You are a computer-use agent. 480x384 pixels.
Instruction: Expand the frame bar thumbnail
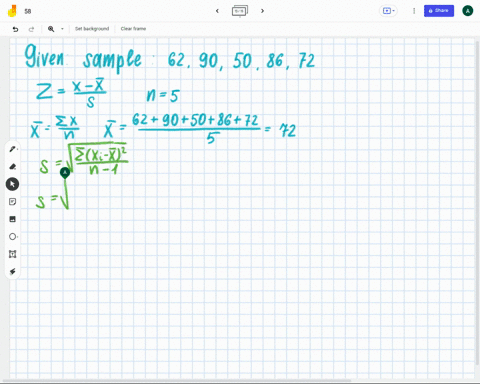240,11
